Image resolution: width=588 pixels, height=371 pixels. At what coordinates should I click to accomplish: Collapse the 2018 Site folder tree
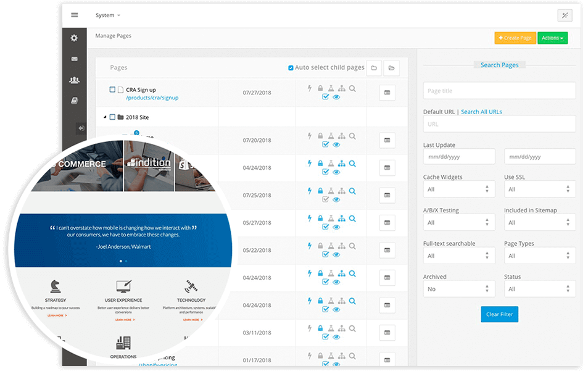[x=105, y=117]
